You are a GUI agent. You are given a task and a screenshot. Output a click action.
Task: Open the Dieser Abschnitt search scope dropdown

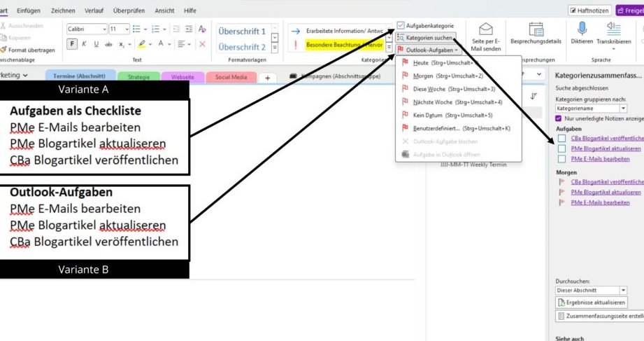tap(591, 291)
